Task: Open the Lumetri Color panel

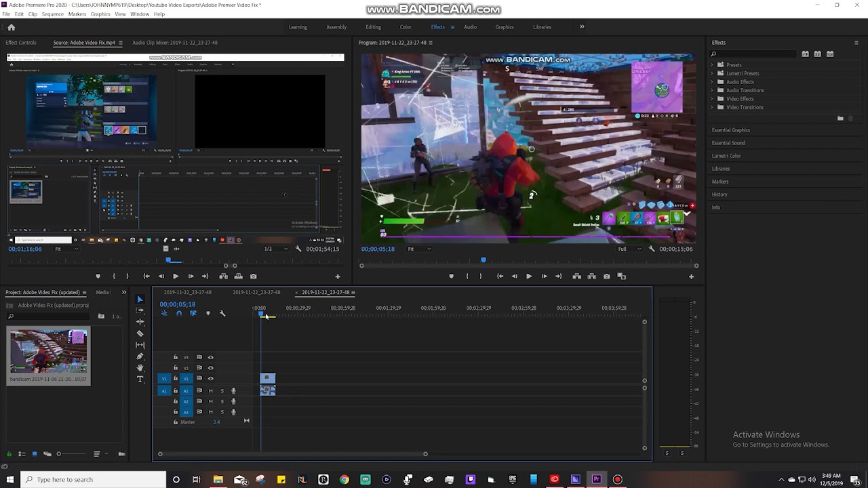Action: click(x=726, y=156)
